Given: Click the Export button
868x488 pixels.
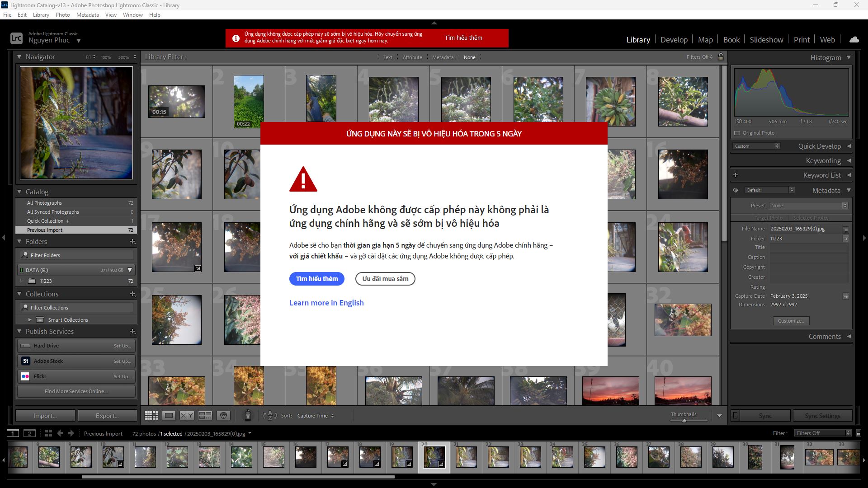Looking at the screenshot, I should [108, 416].
